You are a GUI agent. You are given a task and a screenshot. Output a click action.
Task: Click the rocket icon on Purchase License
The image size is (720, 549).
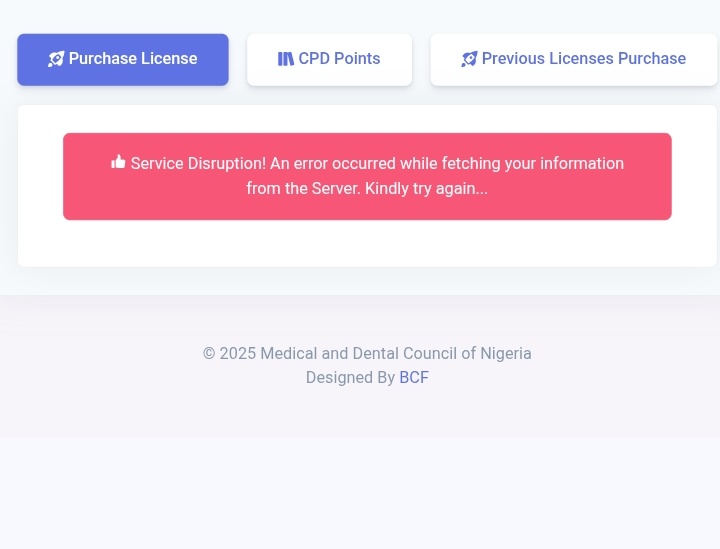pyautogui.click(x=56, y=59)
